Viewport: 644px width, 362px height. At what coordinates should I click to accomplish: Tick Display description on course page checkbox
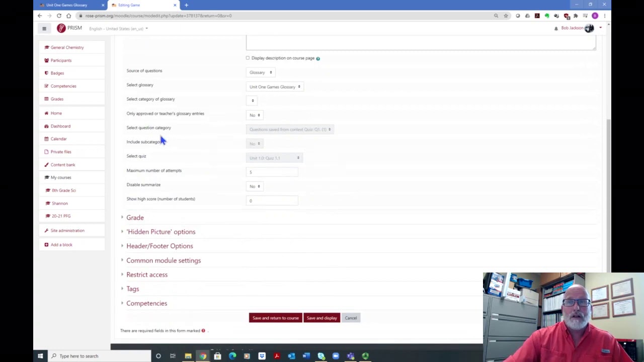[x=248, y=58]
